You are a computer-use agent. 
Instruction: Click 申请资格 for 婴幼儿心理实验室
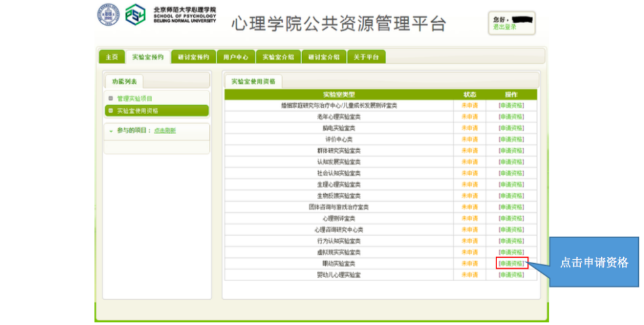point(511,275)
